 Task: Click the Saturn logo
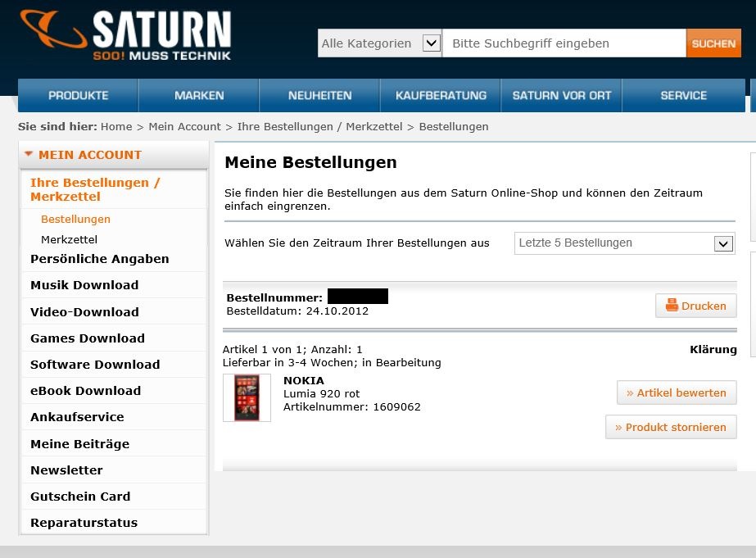pos(126,36)
